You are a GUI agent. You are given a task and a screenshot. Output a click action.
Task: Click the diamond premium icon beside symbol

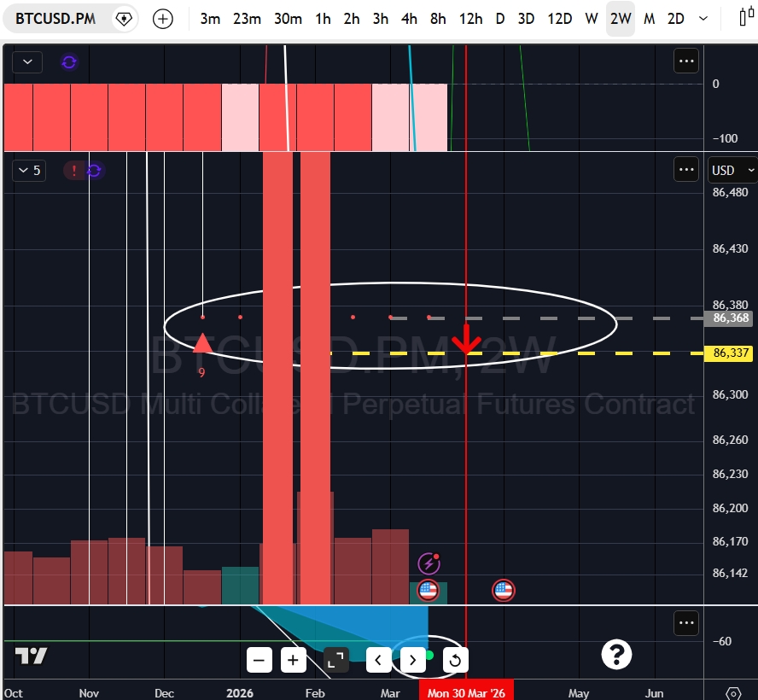click(125, 19)
